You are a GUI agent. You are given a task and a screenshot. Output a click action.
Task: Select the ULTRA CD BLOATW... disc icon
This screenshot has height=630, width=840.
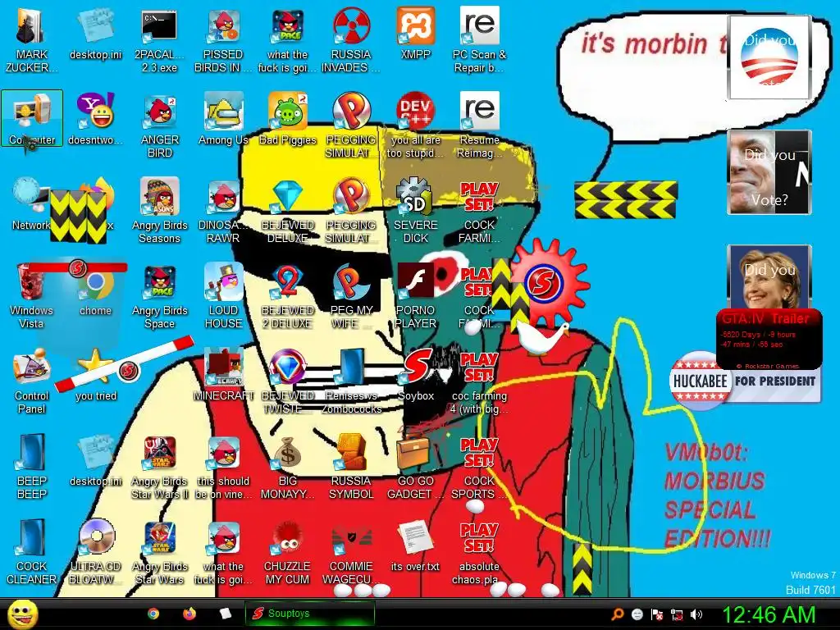(95, 550)
